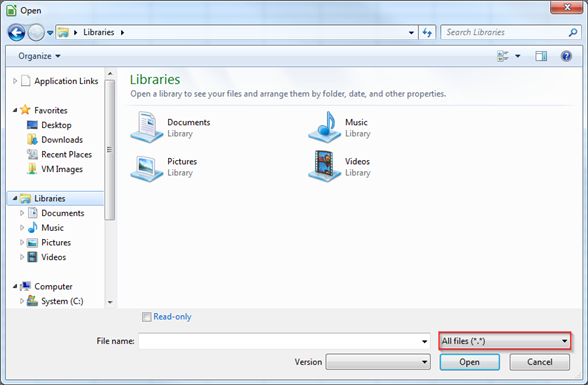Select Computer in navigation pane

pos(53,286)
